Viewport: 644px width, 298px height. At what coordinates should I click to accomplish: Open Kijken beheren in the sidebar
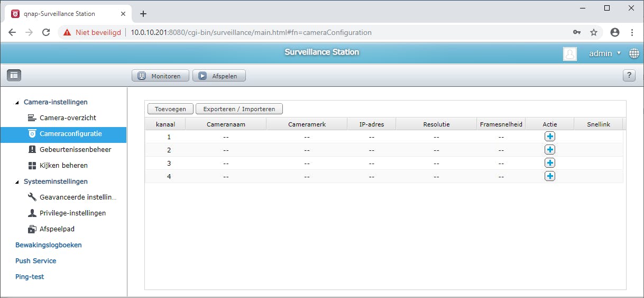(63, 166)
